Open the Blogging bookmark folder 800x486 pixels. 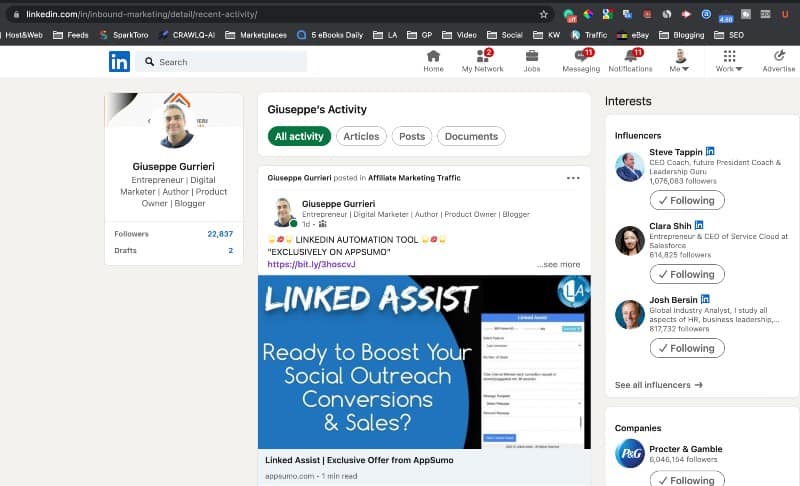pyautogui.click(x=682, y=35)
